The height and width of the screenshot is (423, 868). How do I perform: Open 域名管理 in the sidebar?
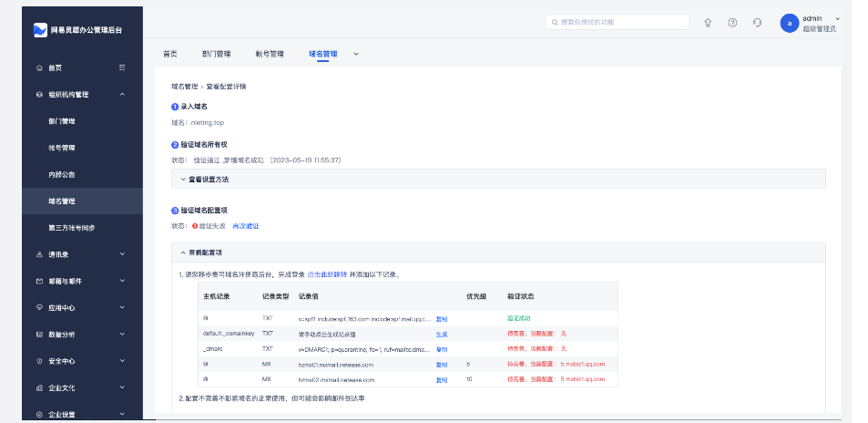pyautogui.click(x=61, y=201)
